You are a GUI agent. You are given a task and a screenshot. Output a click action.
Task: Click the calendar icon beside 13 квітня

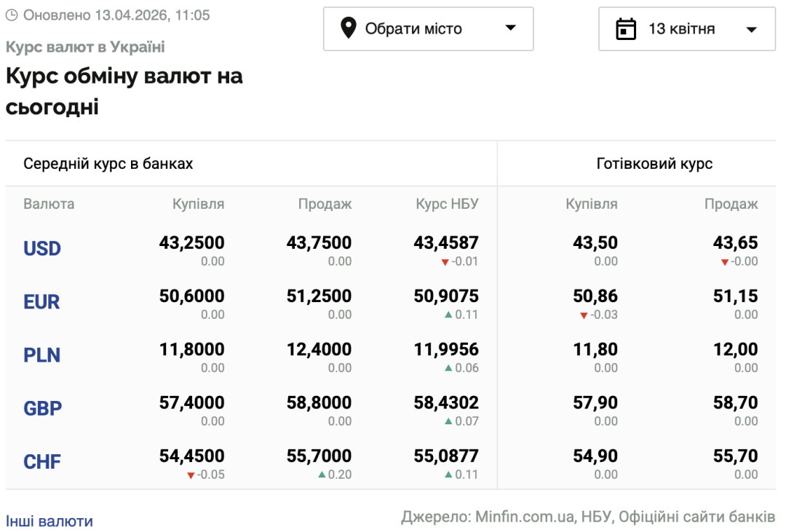click(x=626, y=29)
